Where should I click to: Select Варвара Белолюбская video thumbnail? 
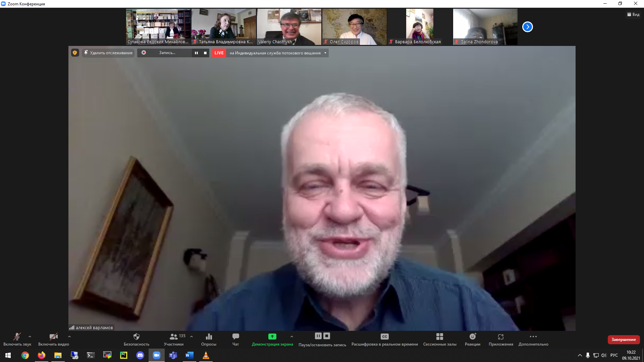(420, 27)
